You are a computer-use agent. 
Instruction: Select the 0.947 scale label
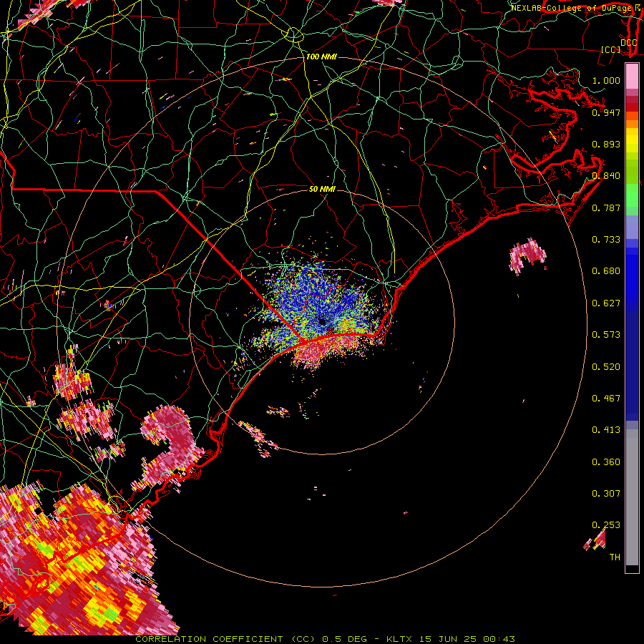[606, 112]
